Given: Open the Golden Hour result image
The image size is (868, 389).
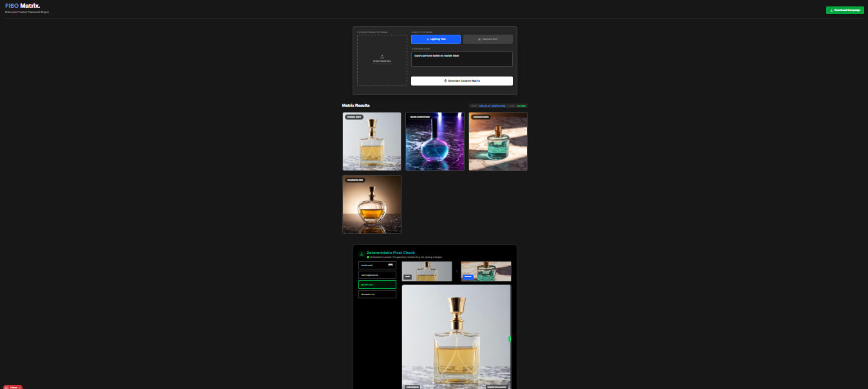Looking at the screenshot, I should coord(498,141).
